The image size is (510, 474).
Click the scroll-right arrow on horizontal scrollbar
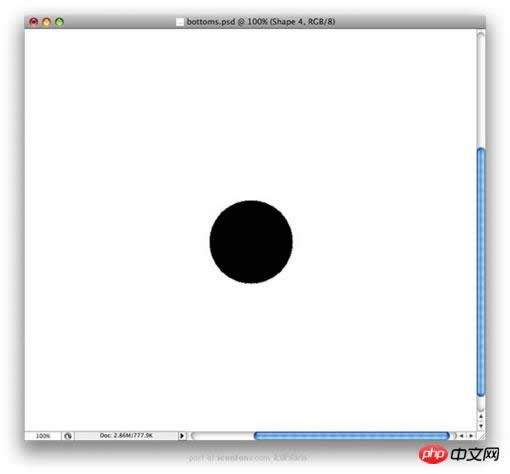[x=471, y=436]
